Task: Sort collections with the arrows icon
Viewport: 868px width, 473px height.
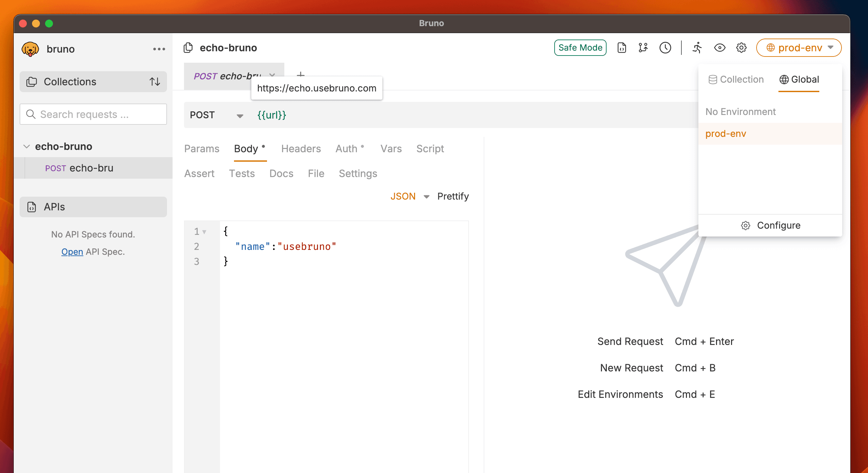Action: pyautogui.click(x=155, y=82)
